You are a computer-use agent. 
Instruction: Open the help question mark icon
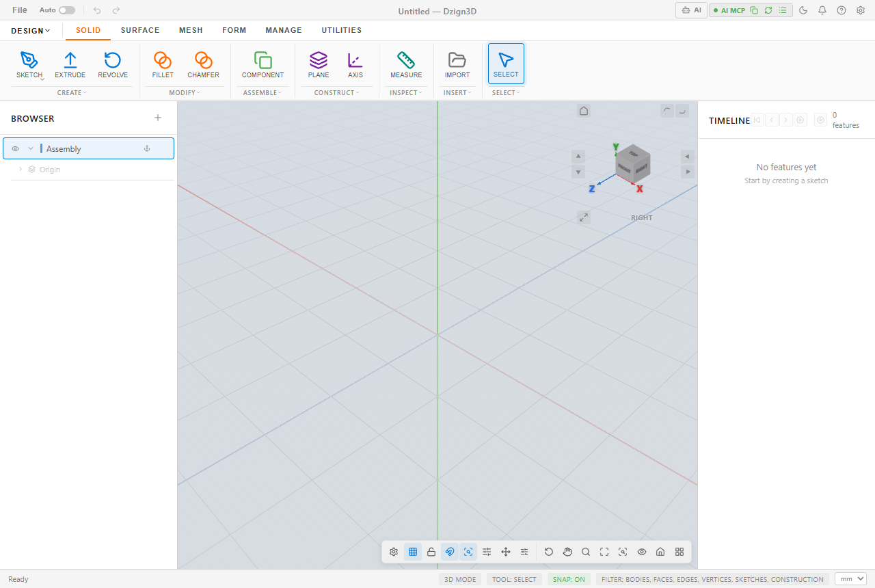coord(842,10)
